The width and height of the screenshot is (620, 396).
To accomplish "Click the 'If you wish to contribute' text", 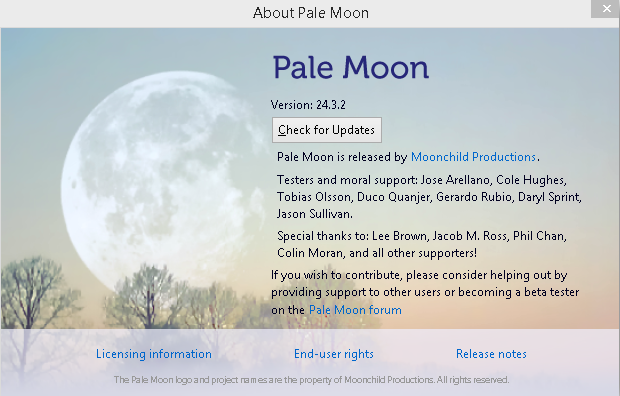I will 425,292.
